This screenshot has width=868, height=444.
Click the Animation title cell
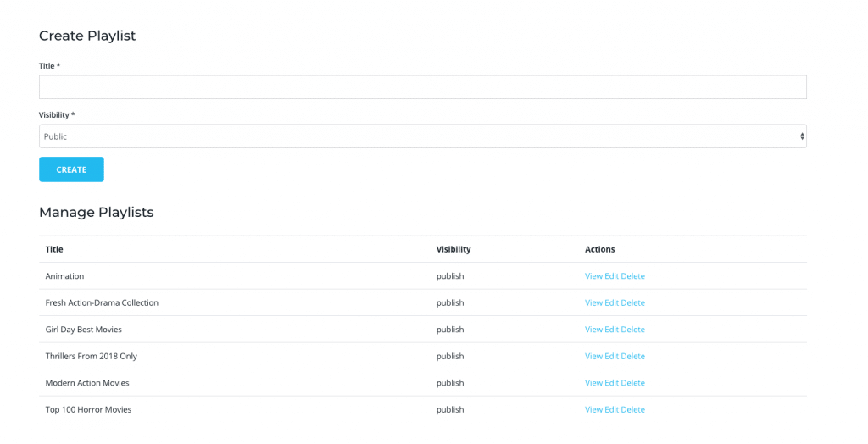tap(64, 276)
